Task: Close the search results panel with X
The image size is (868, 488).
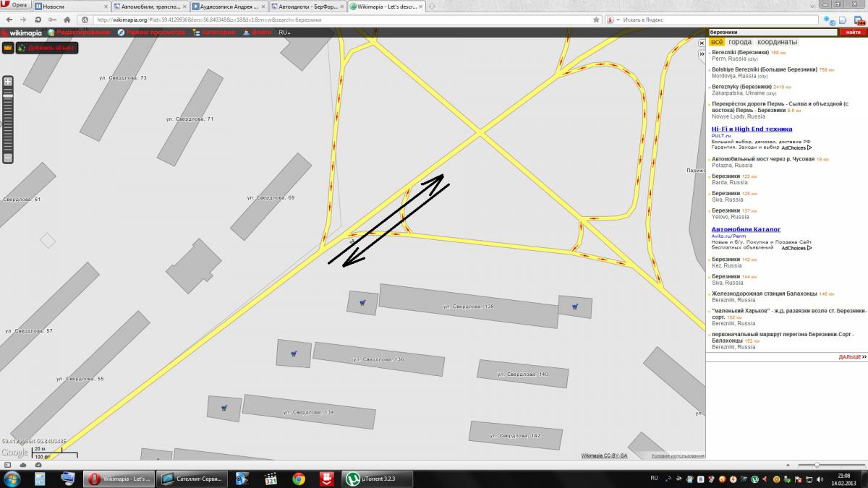Action: click(701, 43)
